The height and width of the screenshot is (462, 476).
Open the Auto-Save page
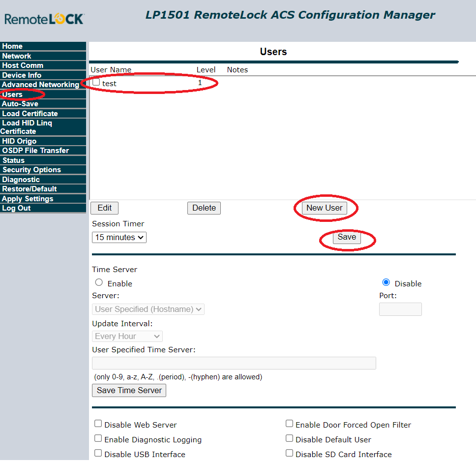coord(43,104)
